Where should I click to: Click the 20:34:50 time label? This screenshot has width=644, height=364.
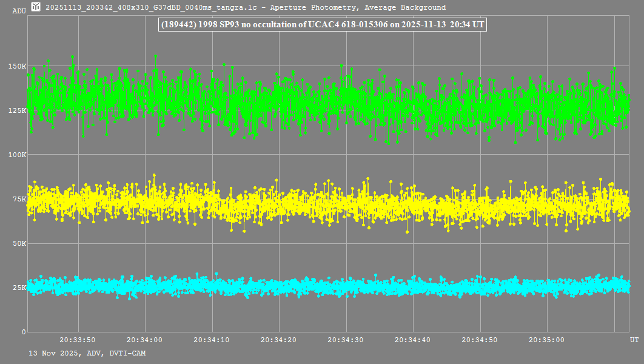point(480,340)
